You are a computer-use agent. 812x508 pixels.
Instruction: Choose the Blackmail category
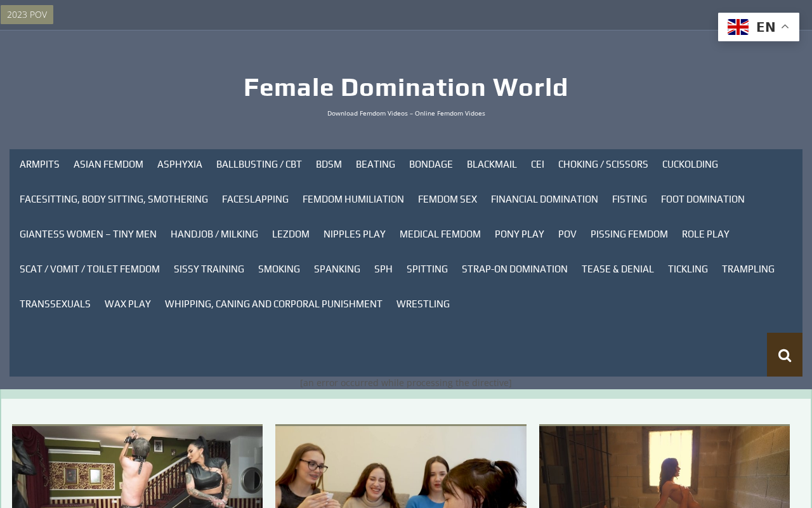coord(492,164)
